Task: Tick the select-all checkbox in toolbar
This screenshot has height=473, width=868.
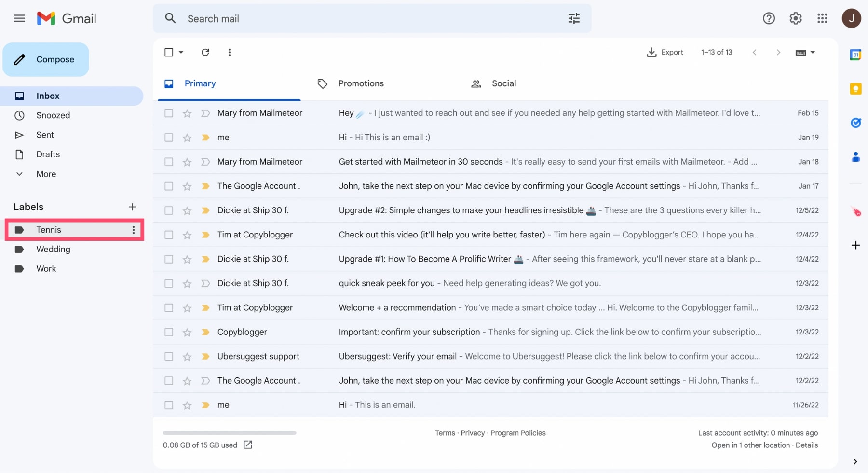Action: pyautogui.click(x=169, y=52)
